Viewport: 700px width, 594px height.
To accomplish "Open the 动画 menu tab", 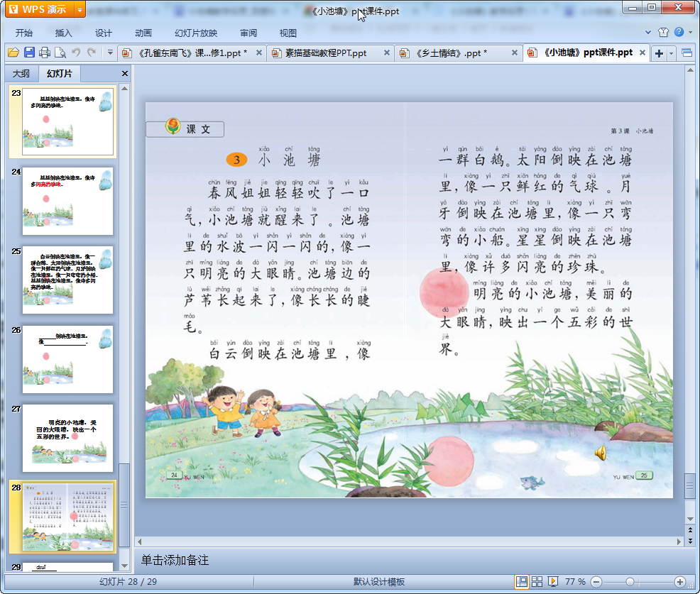I will point(143,33).
